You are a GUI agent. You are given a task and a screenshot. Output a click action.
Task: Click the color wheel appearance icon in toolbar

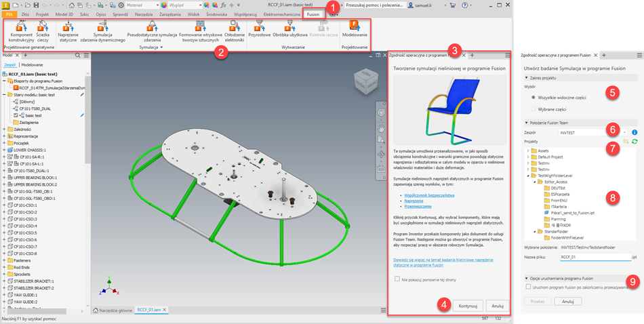(164, 5)
